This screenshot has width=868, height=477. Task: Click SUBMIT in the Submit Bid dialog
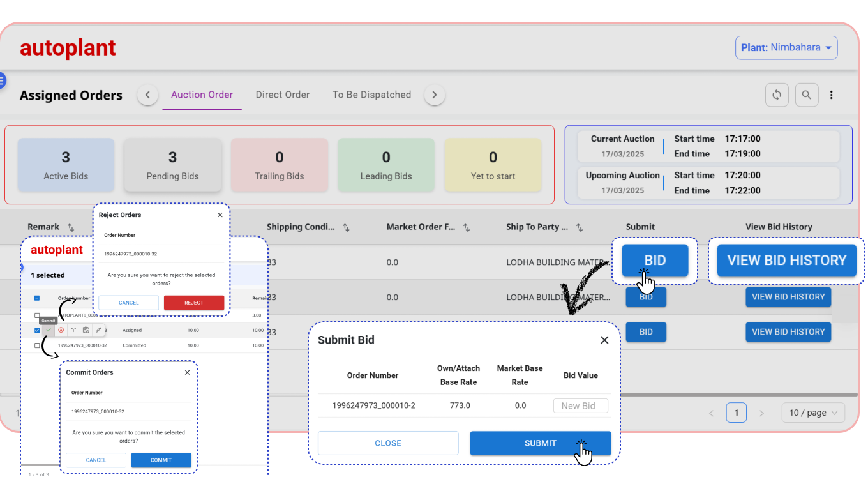coord(541,443)
